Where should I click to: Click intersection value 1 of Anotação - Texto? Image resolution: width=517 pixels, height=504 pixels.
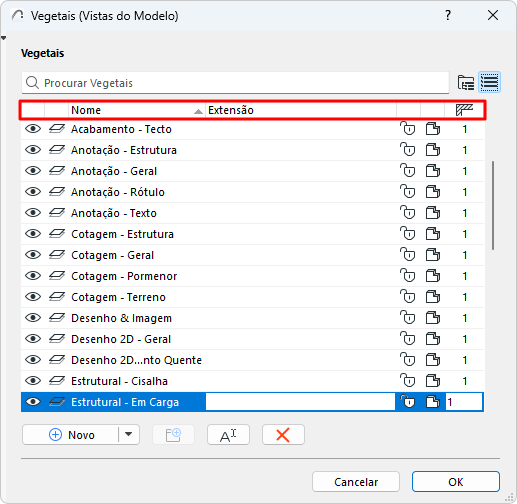tap(465, 213)
